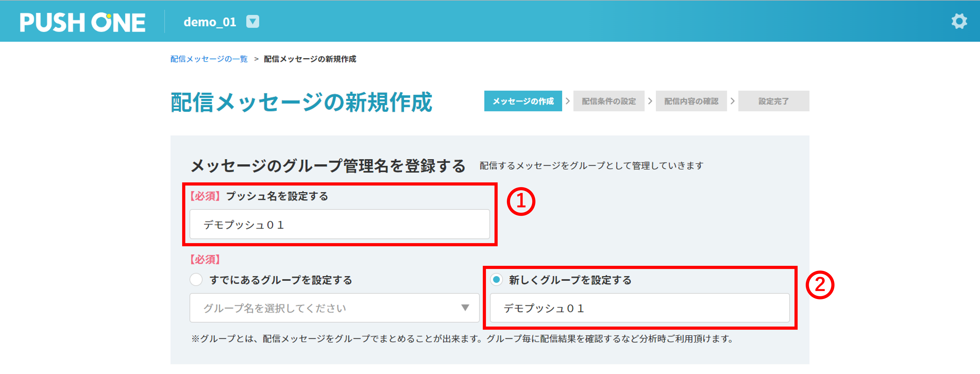This screenshot has height=374, width=980.
Task: Click the 配信メッセージの新規作成 breadcrumb text
Action: point(310,59)
